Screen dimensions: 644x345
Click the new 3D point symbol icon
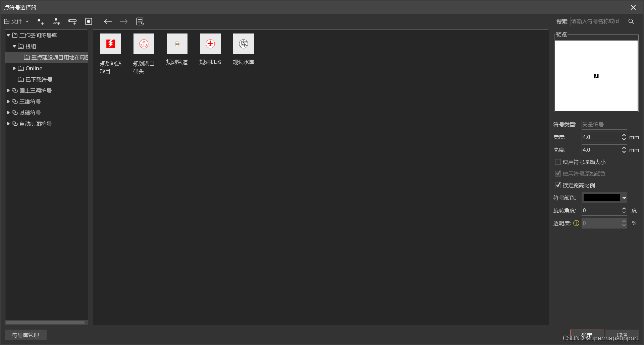pos(56,22)
